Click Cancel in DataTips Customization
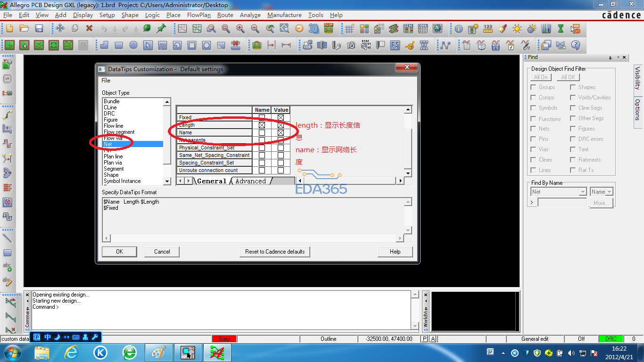 click(162, 252)
